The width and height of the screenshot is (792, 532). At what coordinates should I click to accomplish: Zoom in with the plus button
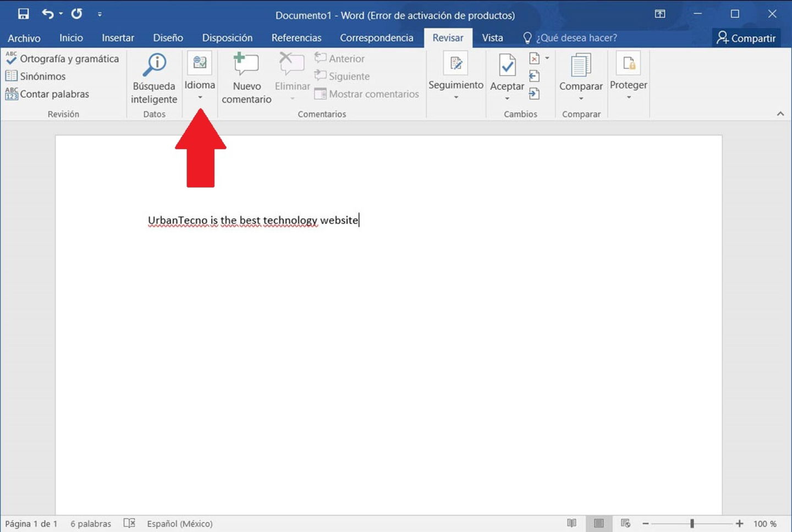pos(740,524)
